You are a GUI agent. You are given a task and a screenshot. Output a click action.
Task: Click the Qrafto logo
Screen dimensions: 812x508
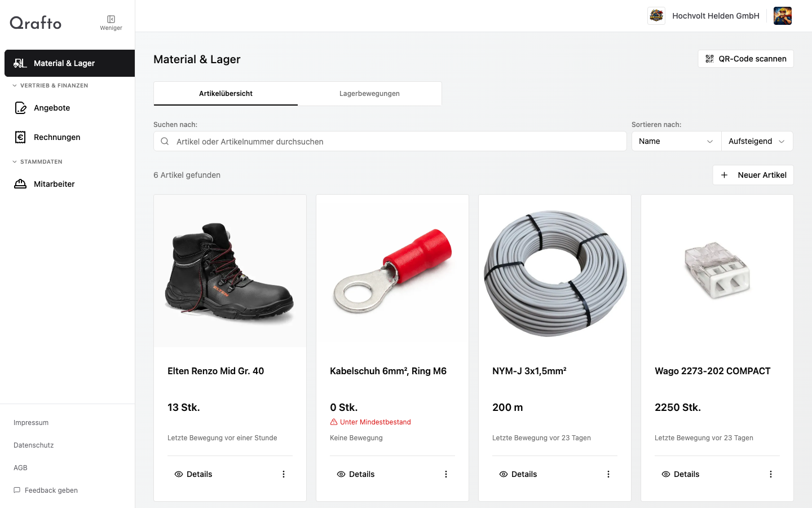point(36,23)
